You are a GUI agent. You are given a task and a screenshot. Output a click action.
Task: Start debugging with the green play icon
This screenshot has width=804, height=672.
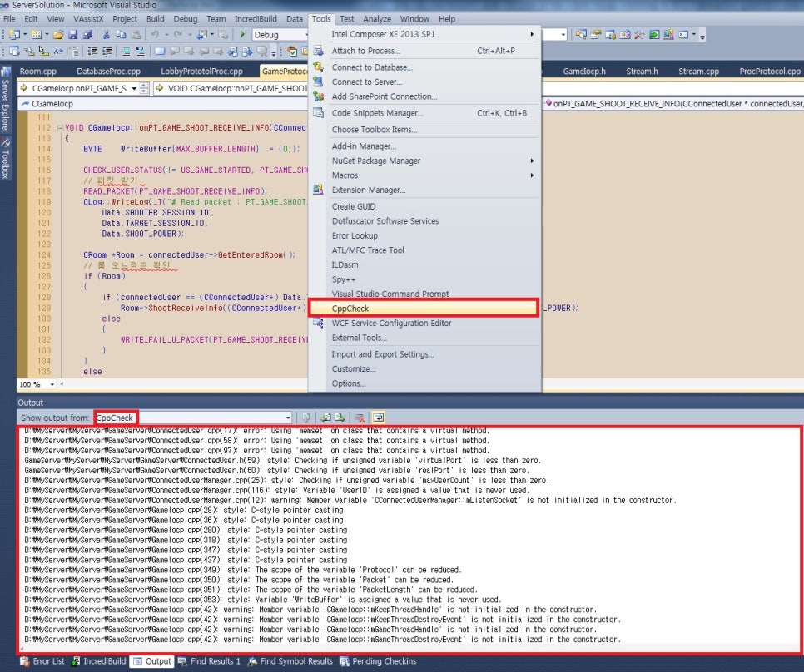point(242,34)
